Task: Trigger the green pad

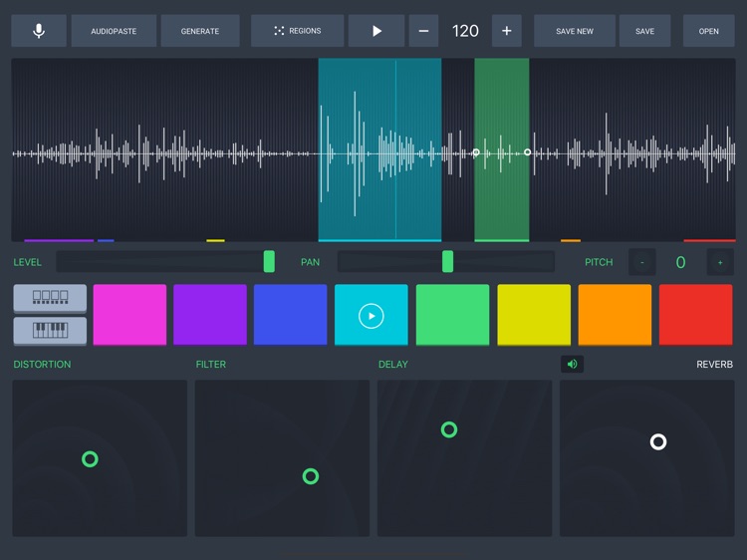Action: click(452, 315)
